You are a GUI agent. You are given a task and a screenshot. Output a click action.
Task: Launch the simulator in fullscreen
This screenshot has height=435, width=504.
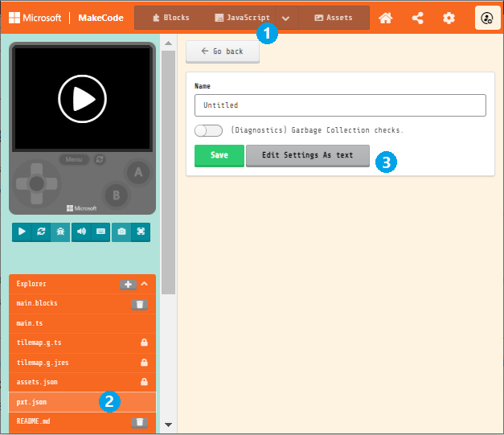pos(141,232)
